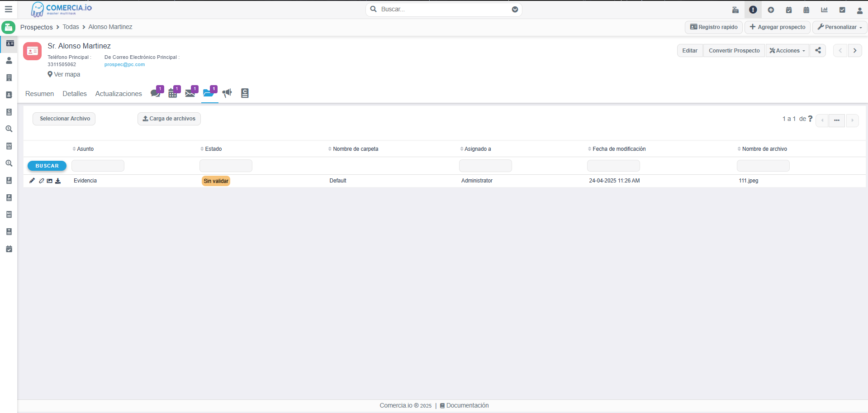Click the pencil edit icon for Evidencia

[x=32, y=181]
